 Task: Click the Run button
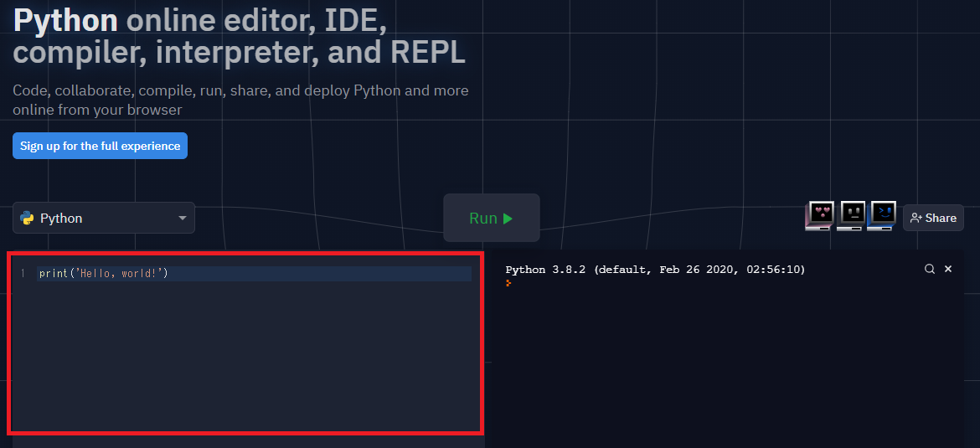[491, 218]
